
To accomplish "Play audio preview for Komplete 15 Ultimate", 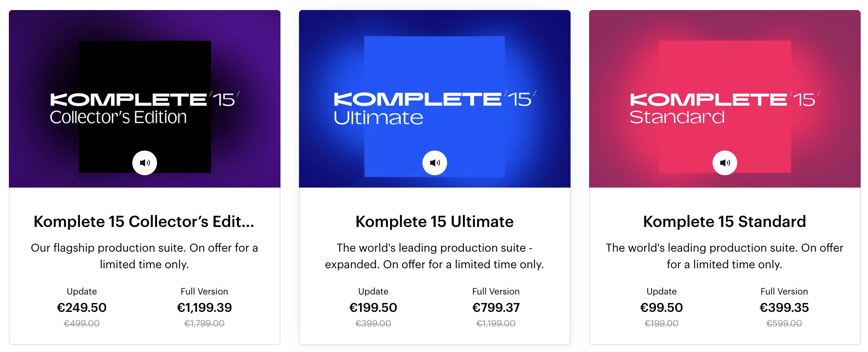I will (435, 163).
